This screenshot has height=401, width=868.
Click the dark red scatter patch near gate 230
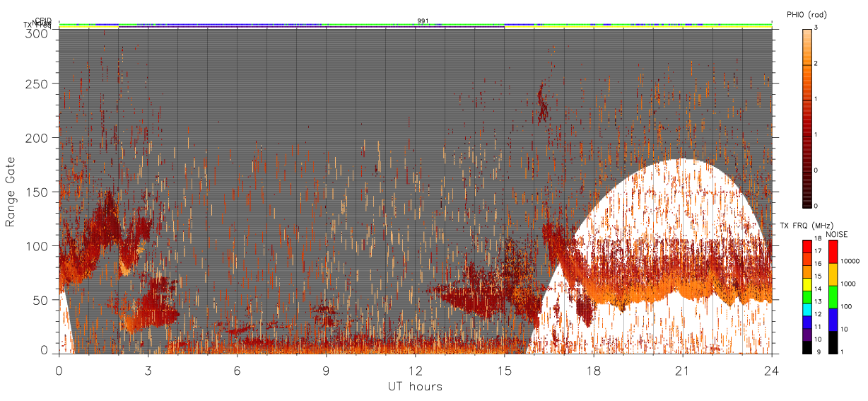[542, 103]
